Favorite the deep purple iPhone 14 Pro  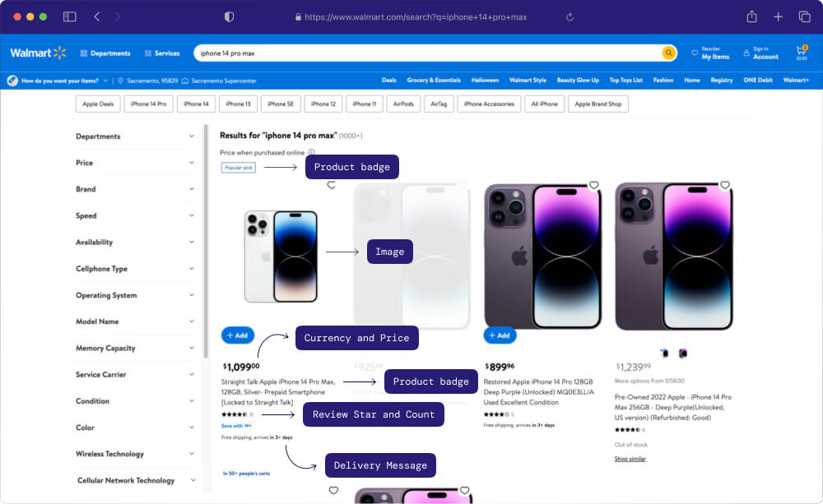pyautogui.click(x=593, y=184)
